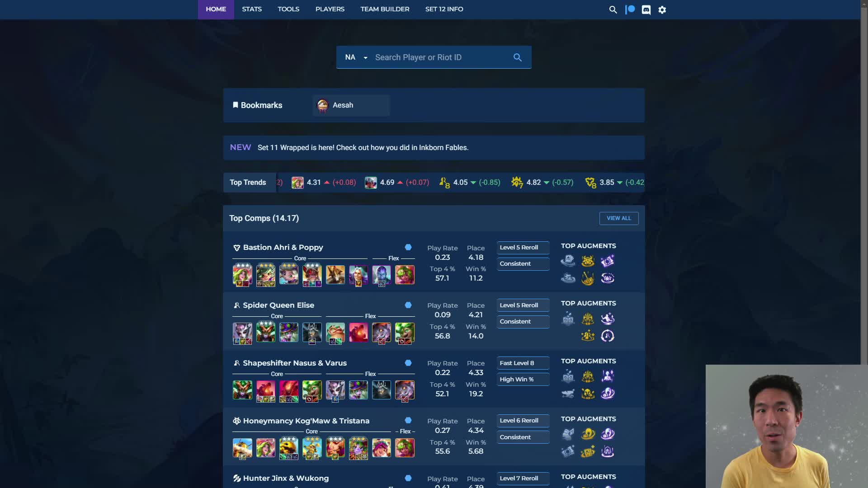Viewport: 868px width, 488px height.
Task: Select first champion portrait in Shapeshifter Nasus & Varus comp
Action: (242, 390)
